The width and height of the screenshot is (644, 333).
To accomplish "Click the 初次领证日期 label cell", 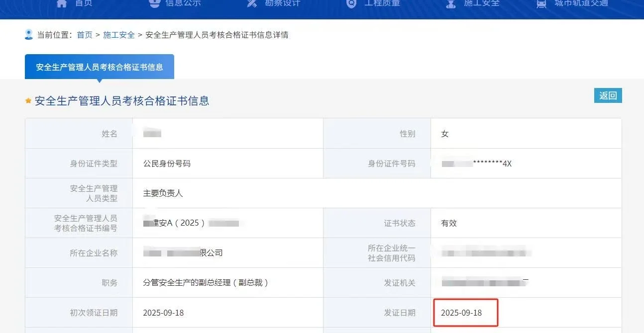I will (x=79, y=312).
